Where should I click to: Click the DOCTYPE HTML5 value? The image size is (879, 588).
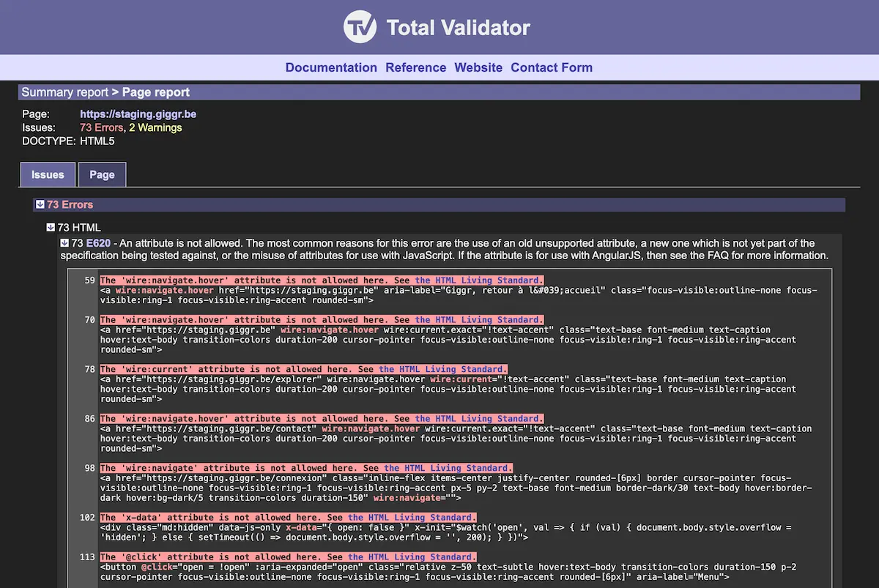point(97,141)
